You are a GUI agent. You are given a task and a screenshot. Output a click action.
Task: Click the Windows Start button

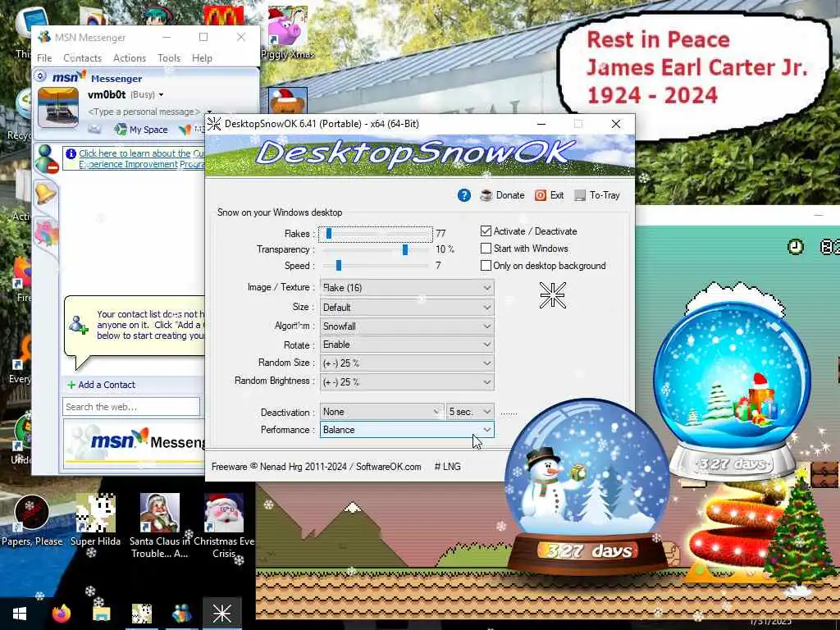(x=20, y=614)
